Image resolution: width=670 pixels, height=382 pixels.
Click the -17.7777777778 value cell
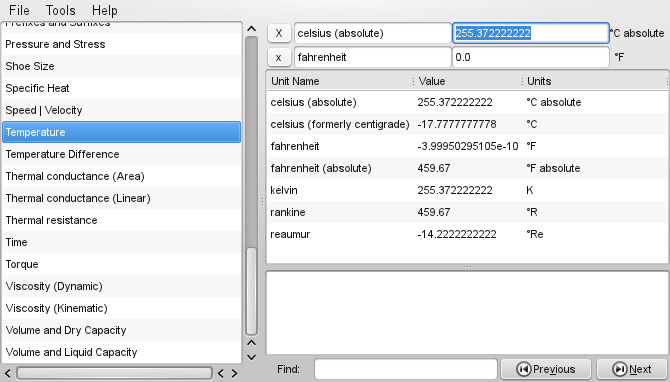click(x=457, y=124)
